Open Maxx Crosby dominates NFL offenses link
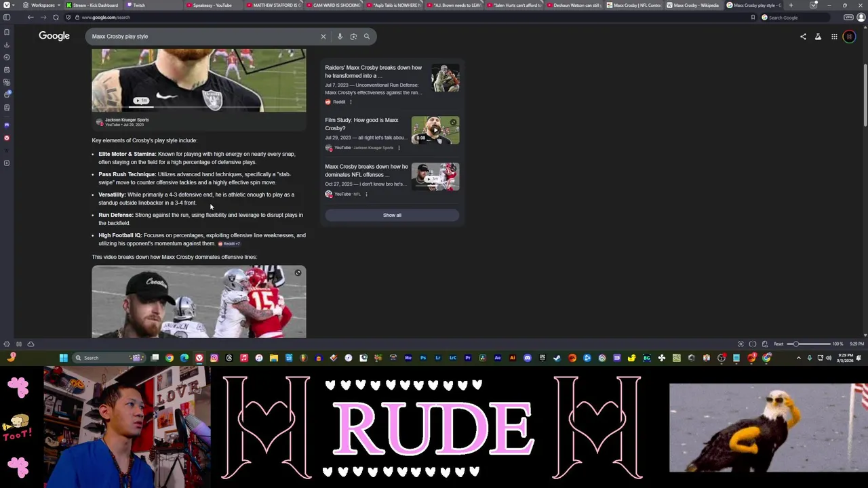Viewport: 868px width, 488px height. pos(366,170)
